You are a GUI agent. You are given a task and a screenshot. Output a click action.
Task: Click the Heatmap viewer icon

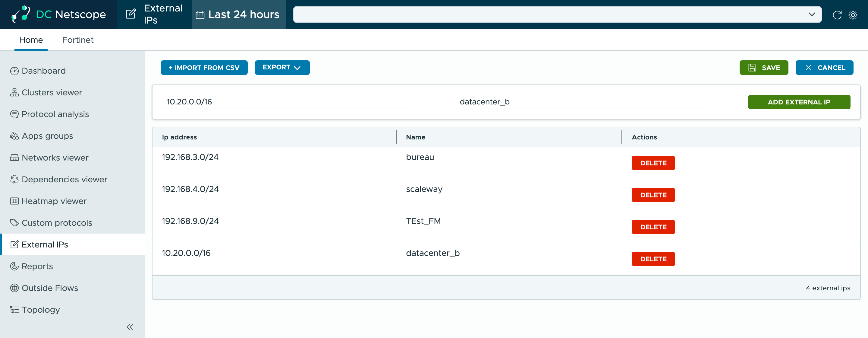pos(14,201)
